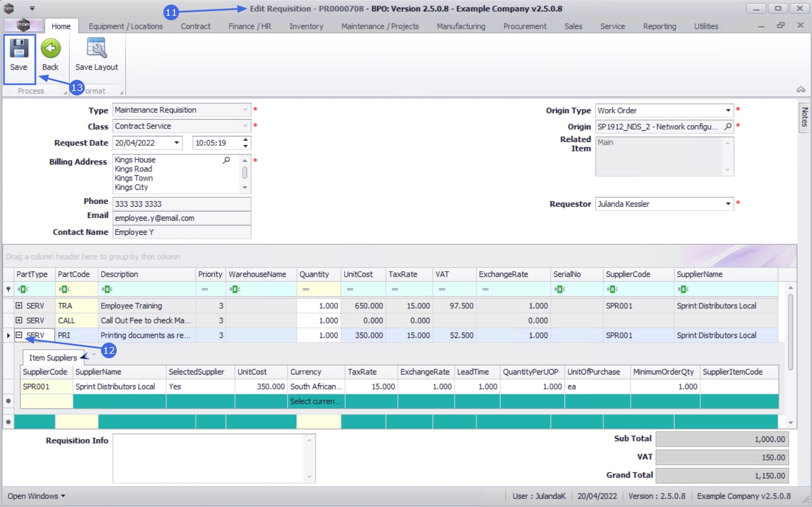The width and height of the screenshot is (812, 507).
Task: Collapse the ribbon using the up chevron
Action: [801, 90]
